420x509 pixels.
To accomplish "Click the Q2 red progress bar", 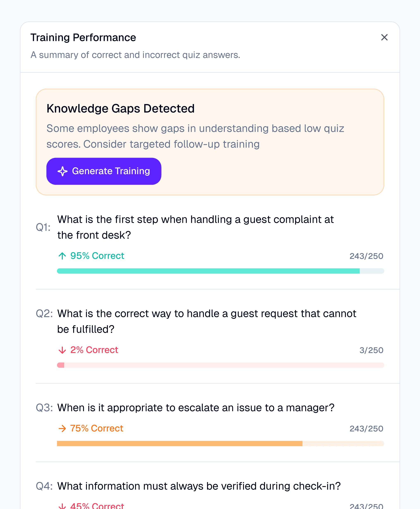I will 220,365.
